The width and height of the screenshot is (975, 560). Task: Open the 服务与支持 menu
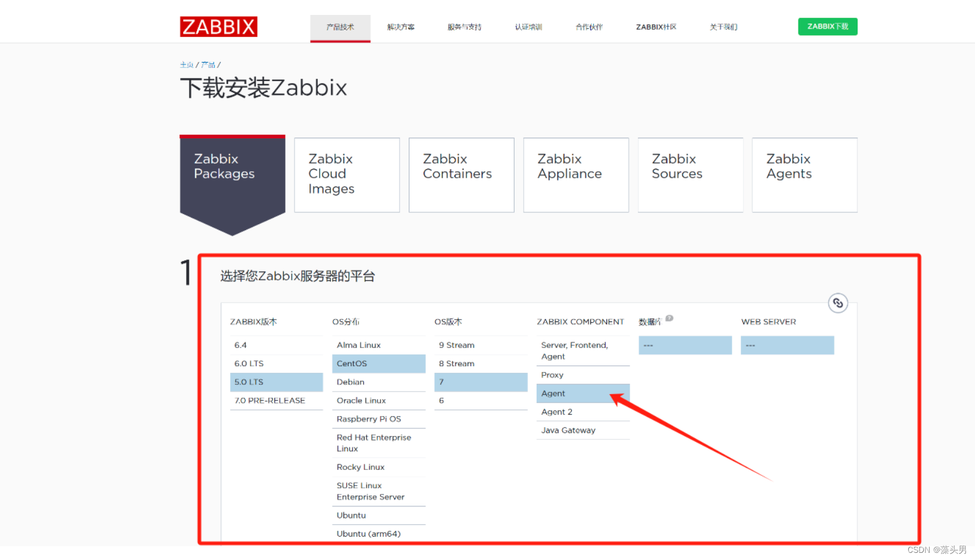tap(465, 27)
